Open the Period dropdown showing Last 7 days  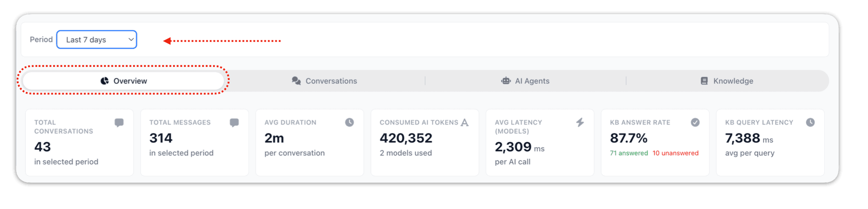[x=97, y=40]
